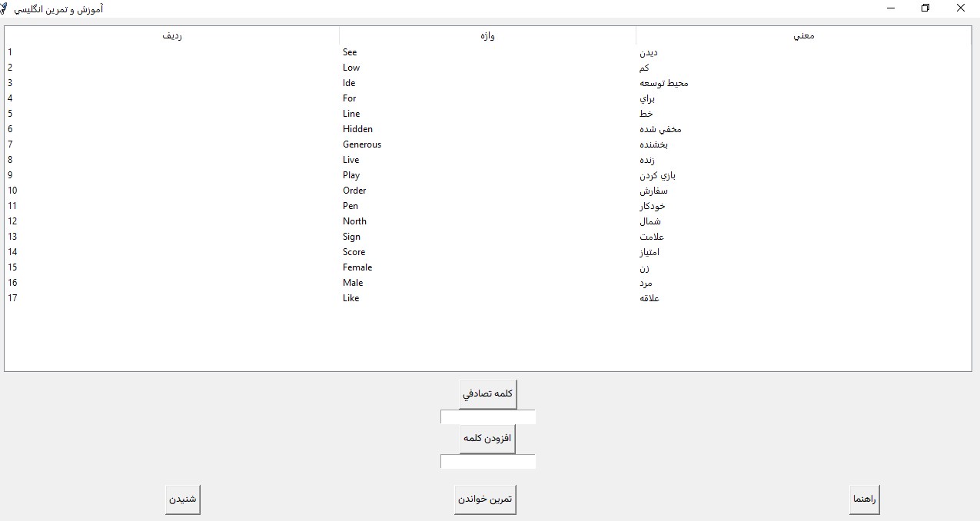Click the meaning علاقه
The height and width of the screenshot is (521, 980).
click(x=649, y=298)
